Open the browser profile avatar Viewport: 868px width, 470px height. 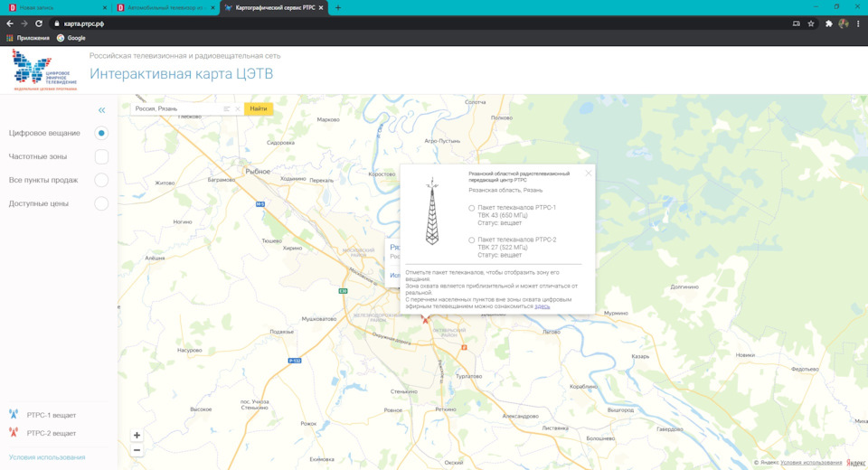[844, 23]
